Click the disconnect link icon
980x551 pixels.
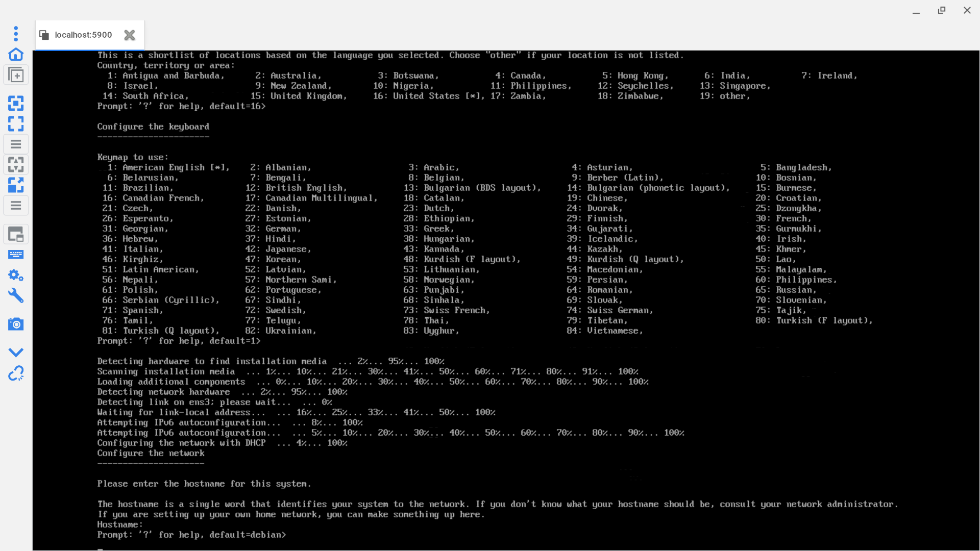coord(16,373)
